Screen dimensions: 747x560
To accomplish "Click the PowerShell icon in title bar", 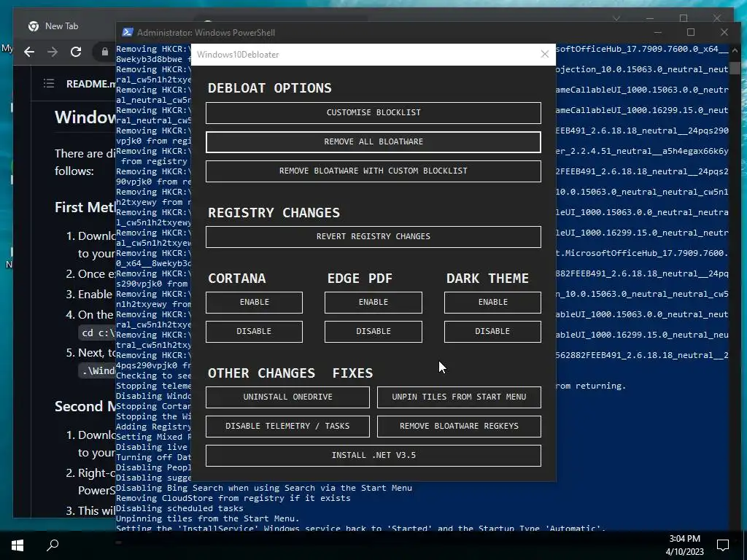I will click(x=127, y=32).
